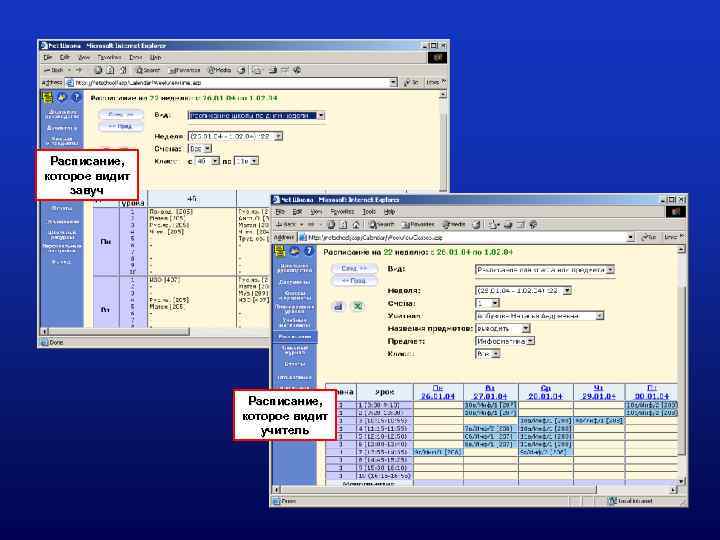
Task: Click Favorites toolbar button in front window
Action: click(418, 225)
